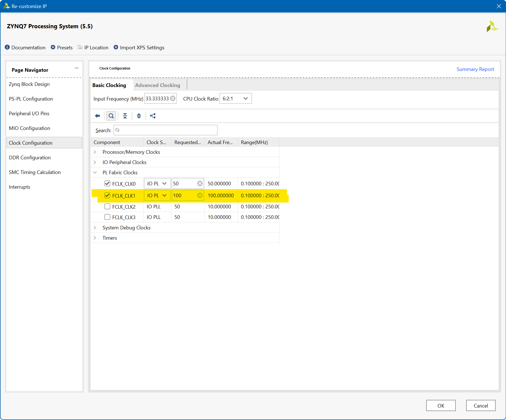Open MIO Configuration page

click(x=29, y=128)
